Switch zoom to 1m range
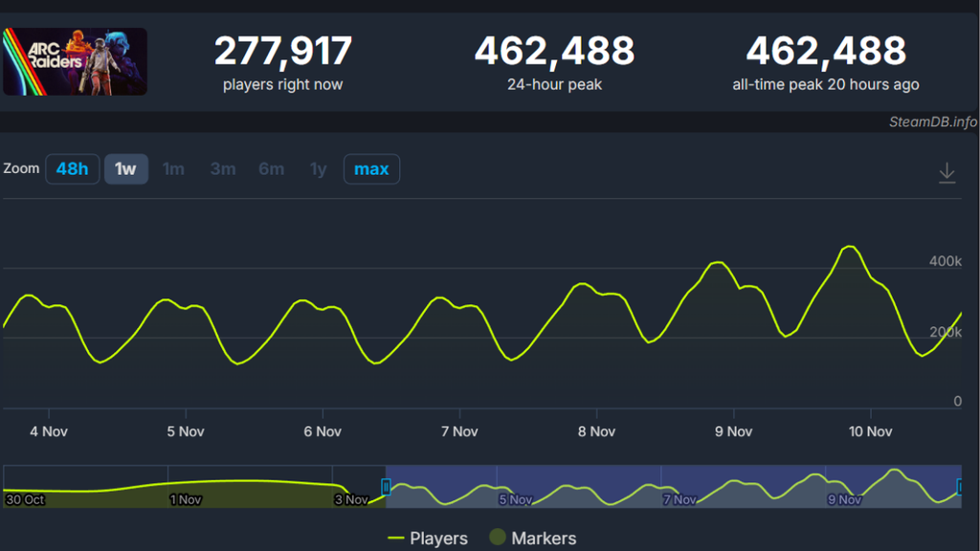Screen dimensions: 980x551 tap(173, 169)
